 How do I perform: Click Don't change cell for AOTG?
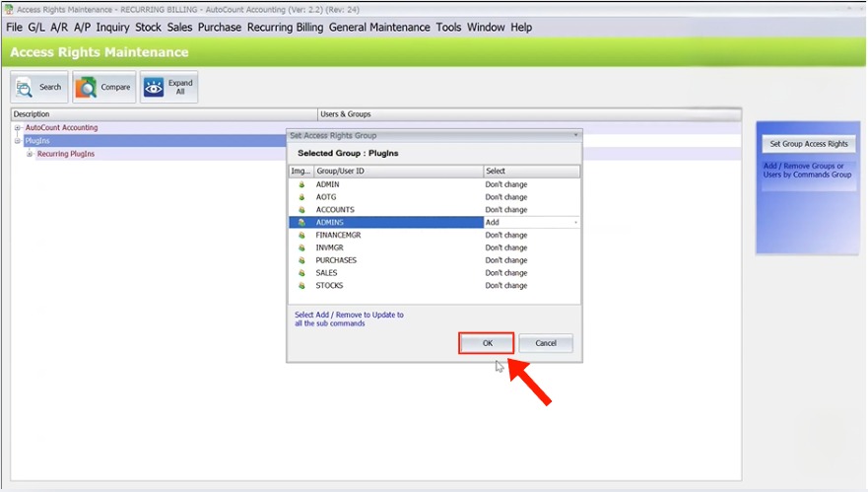[531, 197]
